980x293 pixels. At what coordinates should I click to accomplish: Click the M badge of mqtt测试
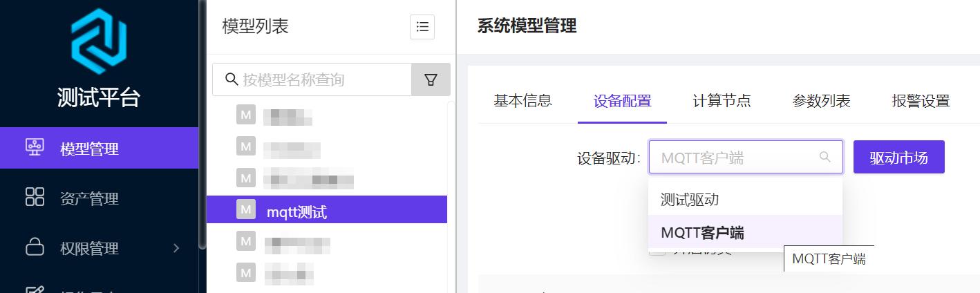coord(245,209)
